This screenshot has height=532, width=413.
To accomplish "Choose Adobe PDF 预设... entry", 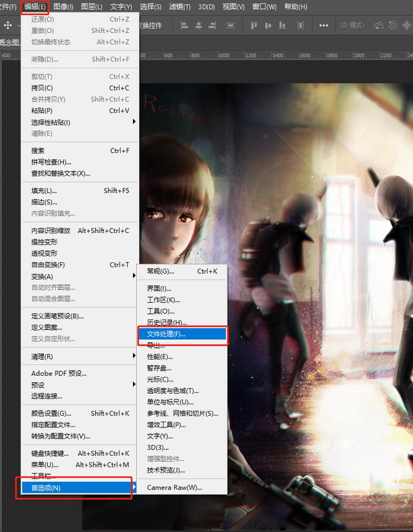I will 80,374.
